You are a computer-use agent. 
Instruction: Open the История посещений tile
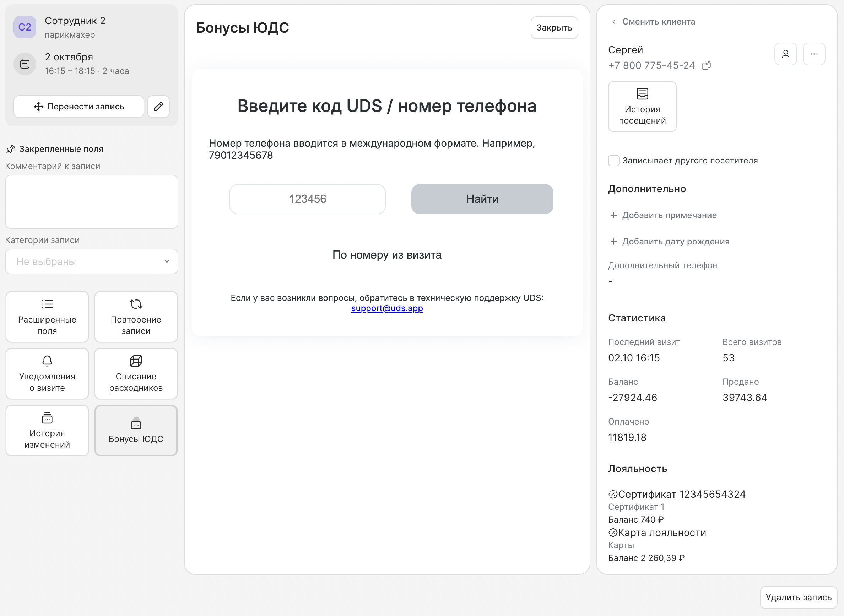(642, 107)
